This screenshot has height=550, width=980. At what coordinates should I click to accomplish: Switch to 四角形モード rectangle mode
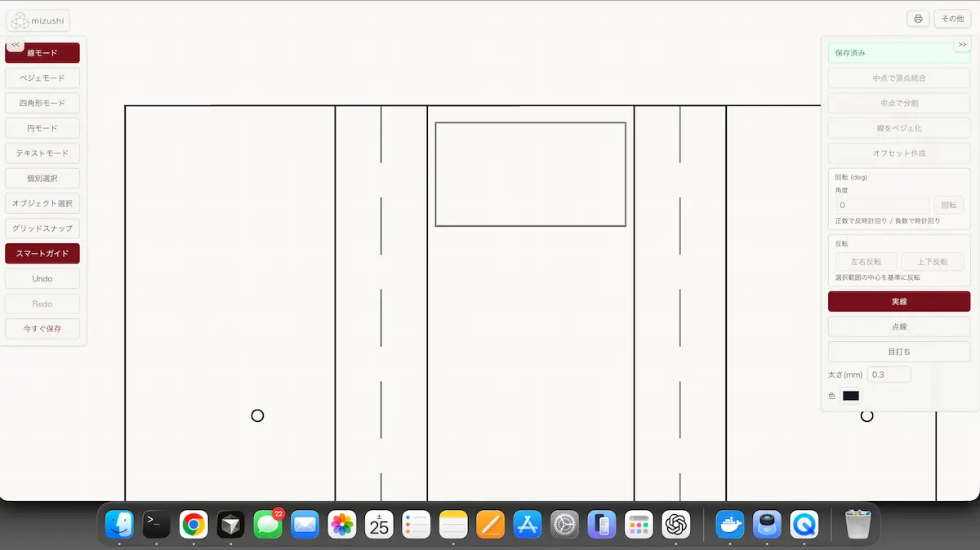(x=42, y=104)
